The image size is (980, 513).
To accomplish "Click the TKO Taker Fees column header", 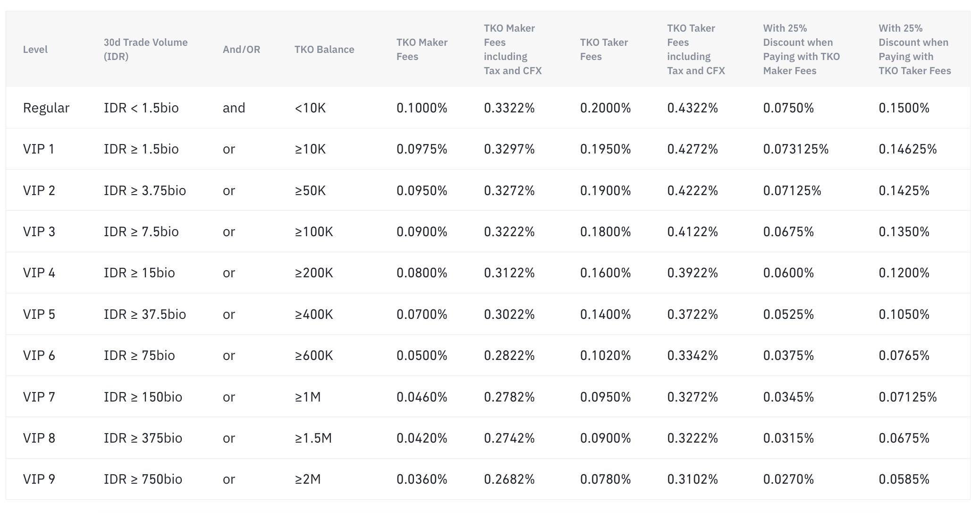I will (x=604, y=49).
